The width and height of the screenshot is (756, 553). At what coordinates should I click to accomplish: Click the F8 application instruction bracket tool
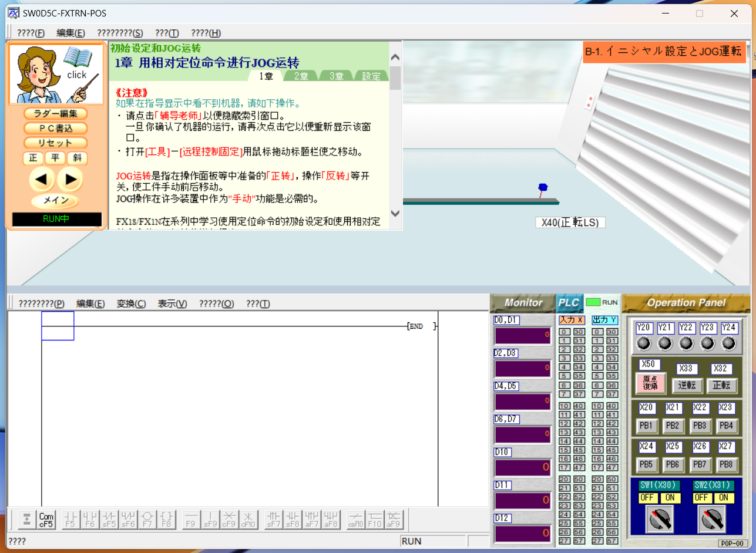167,520
